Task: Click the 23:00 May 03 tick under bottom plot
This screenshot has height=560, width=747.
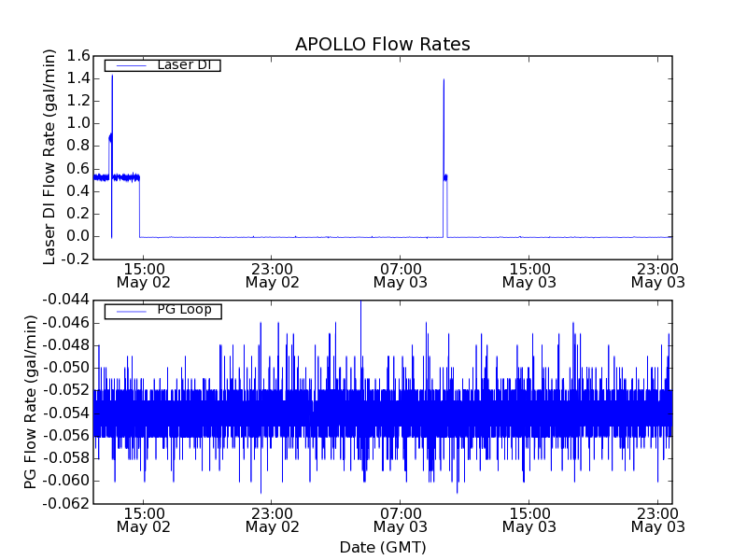Action: (x=657, y=519)
